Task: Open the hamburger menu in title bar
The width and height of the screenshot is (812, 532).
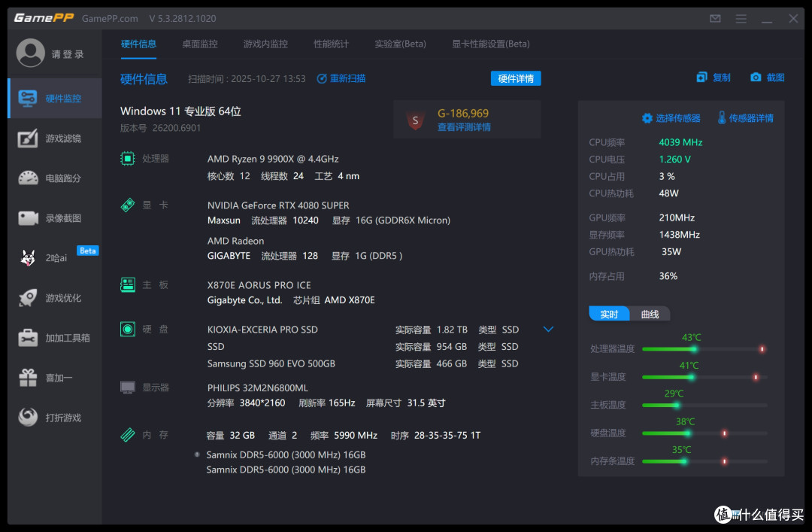Action: [741, 19]
